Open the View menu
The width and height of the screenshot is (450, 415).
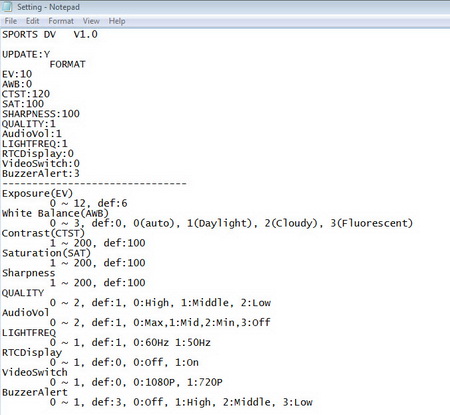coord(91,21)
